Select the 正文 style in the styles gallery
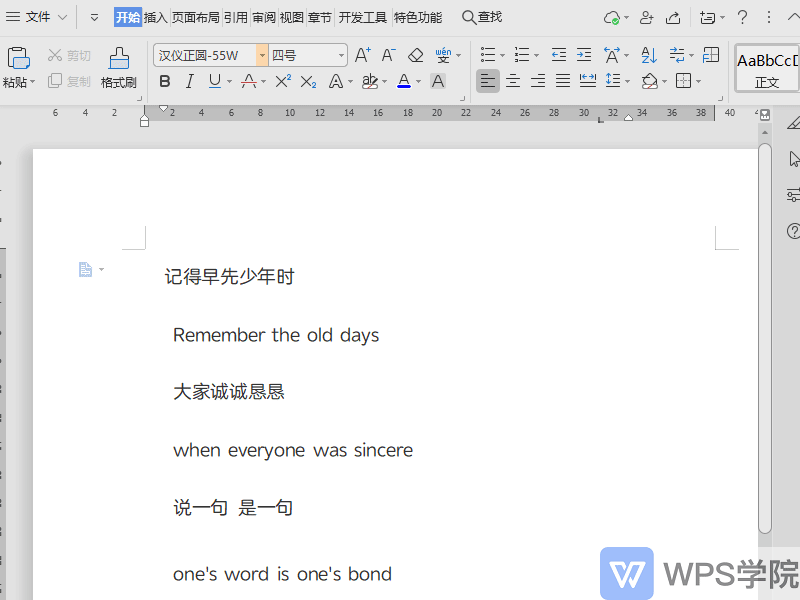Image resolution: width=800 pixels, height=600 pixels. coord(766,70)
